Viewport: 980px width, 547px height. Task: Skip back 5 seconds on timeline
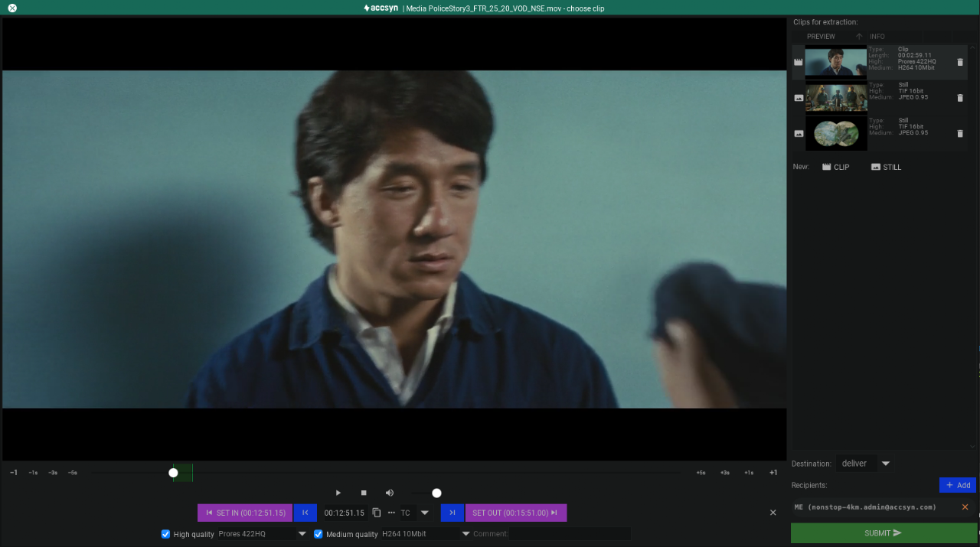pos(73,473)
